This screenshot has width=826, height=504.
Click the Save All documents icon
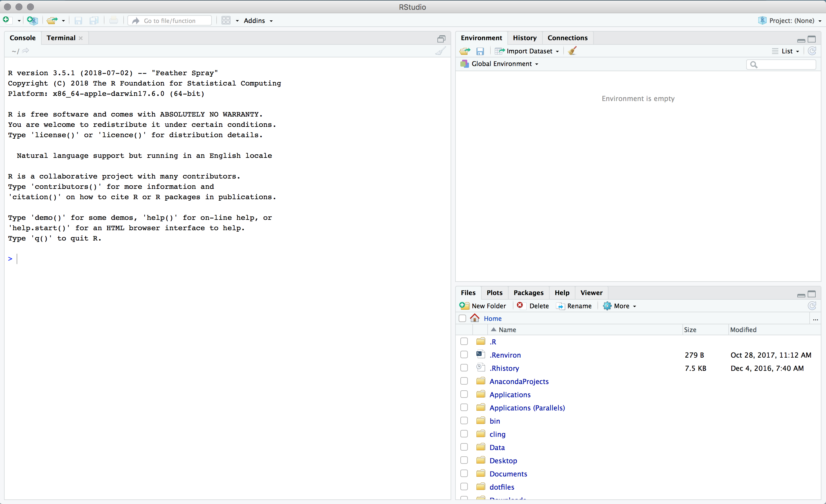pos(94,21)
